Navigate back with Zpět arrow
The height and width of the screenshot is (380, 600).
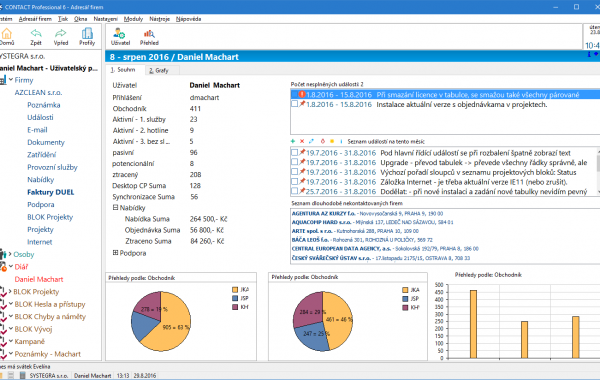36,34
